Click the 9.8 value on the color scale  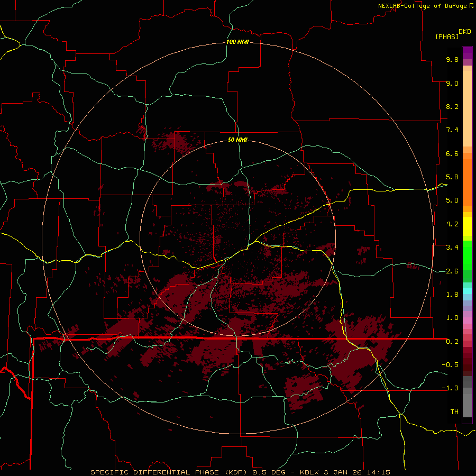click(452, 59)
